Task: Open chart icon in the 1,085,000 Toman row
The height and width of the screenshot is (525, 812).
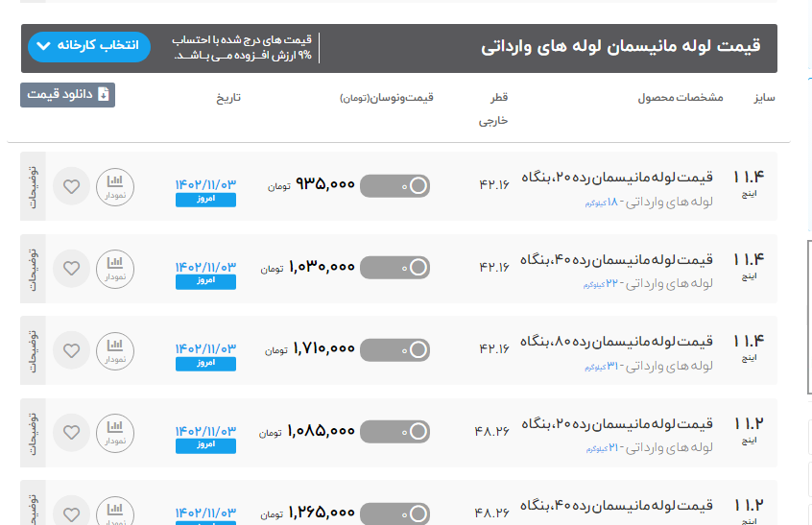Action: [115, 432]
